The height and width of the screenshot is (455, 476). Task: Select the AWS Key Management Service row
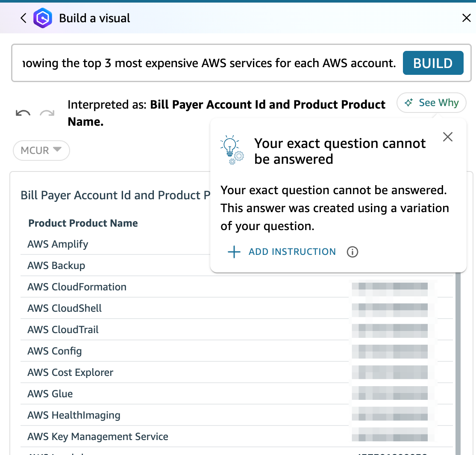[237, 437]
